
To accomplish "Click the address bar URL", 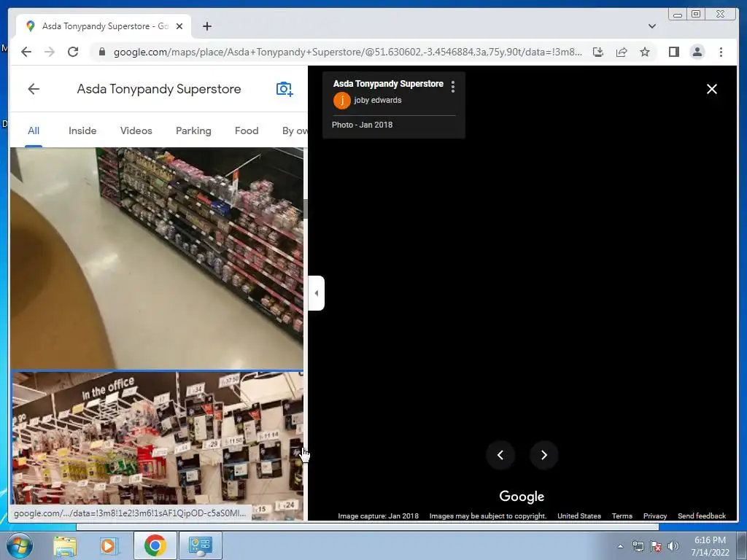I will pyautogui.click(x=347, y=52).
